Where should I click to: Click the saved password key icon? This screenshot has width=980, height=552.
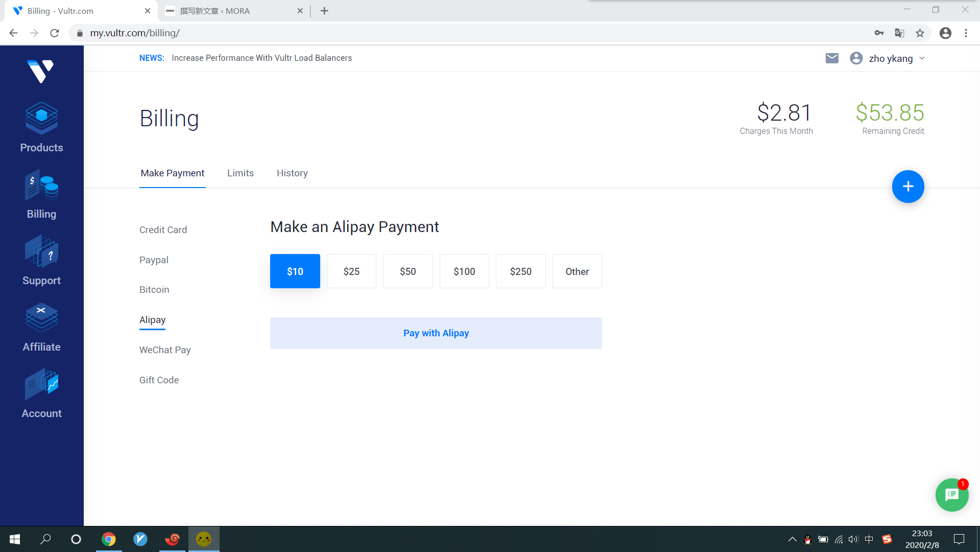pyautogui.click(x=879, y=33)
